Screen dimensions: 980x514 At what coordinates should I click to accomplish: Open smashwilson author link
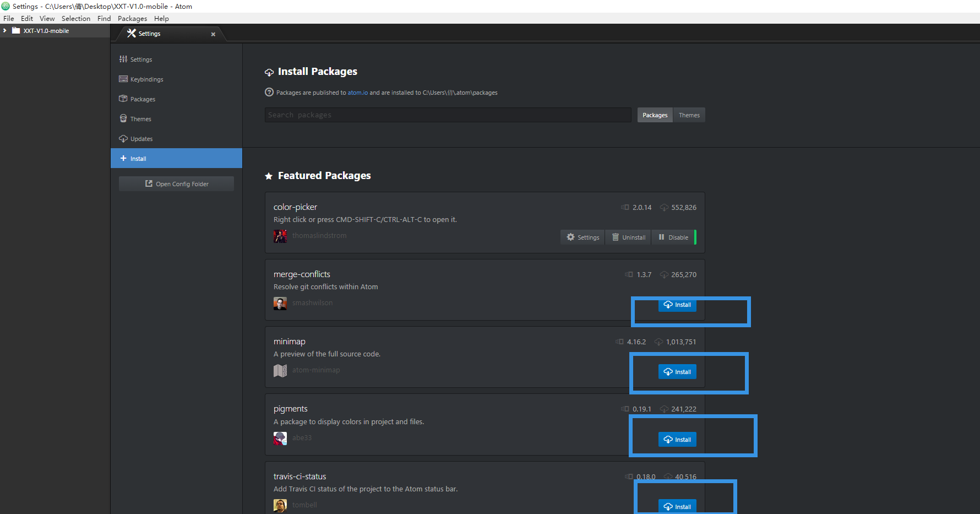(312, 302)
